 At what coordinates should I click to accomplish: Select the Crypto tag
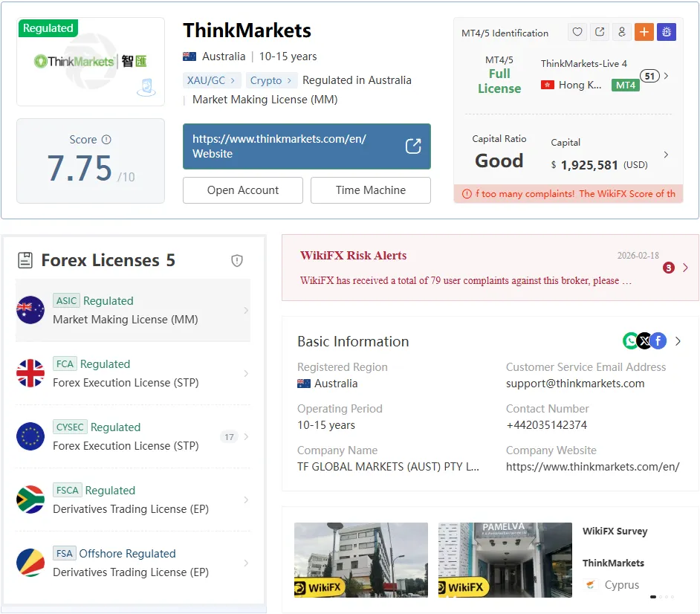(x=271, y=80)
